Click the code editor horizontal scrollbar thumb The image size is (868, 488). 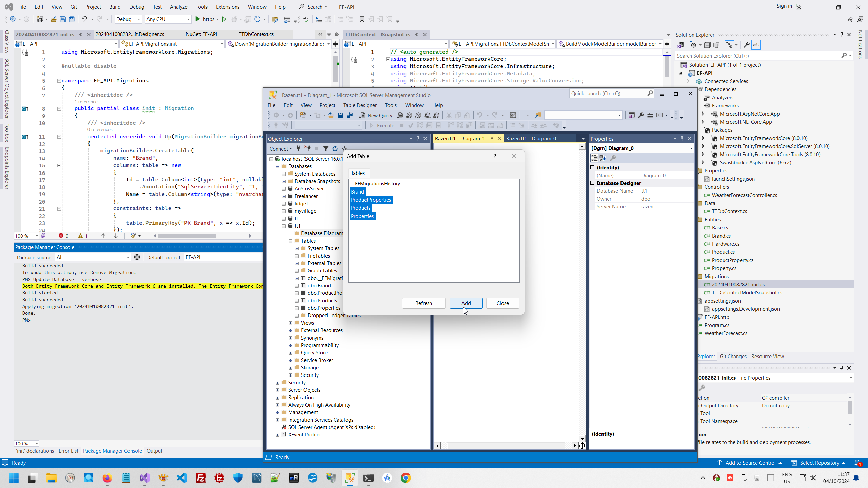pos(187,236)
